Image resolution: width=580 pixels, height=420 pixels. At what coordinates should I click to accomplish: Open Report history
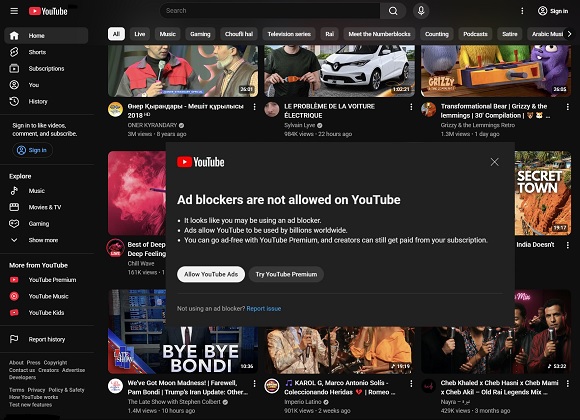(46, 339)
